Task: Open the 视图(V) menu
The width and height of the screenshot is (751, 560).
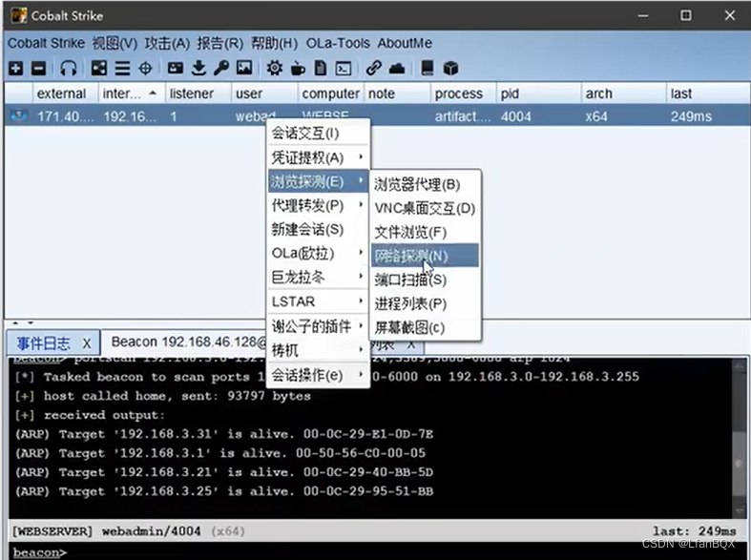Action: 115,43
